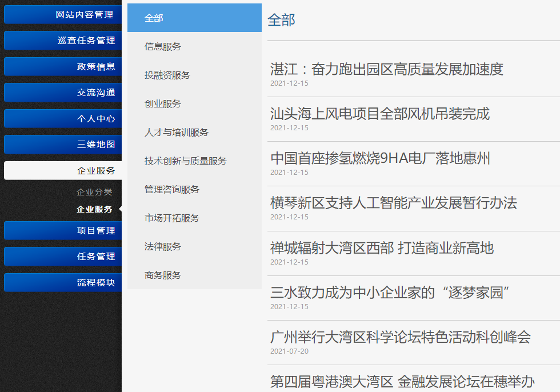This screenshot has height=392, width=560.
Task: Click date under 三水致力 article
Action: pyautogui.click(x=289, y=307)
